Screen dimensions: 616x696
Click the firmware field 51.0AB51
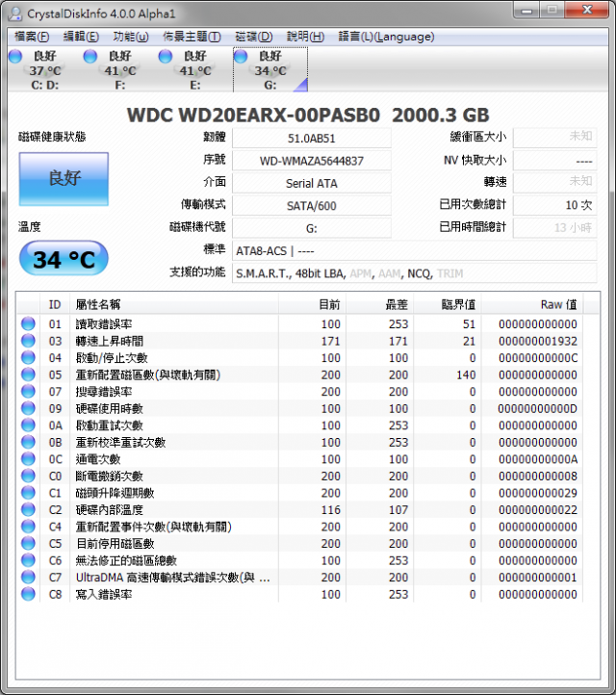tap(312, 138)
